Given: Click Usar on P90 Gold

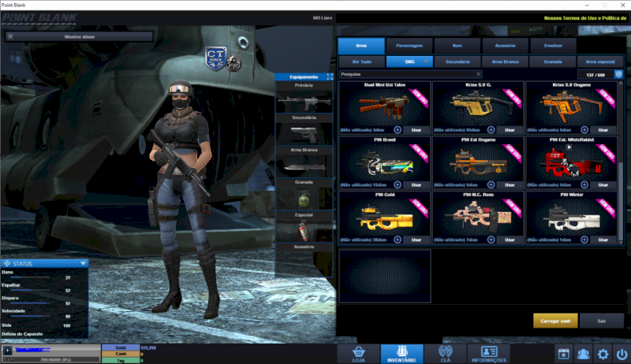Looking at the screenshot, I should pyautogui.click(x=416, y=240).
